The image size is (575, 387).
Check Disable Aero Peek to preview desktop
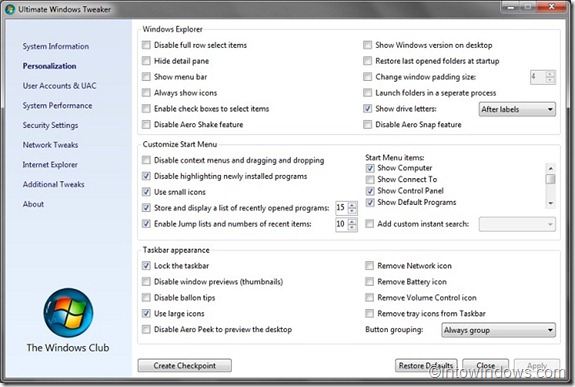coord(146,329)
